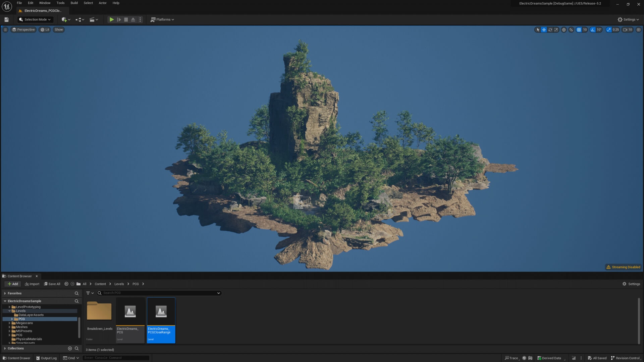Open the grid snap size value 10
Screen dimensions: 644x362
[585, 29]
